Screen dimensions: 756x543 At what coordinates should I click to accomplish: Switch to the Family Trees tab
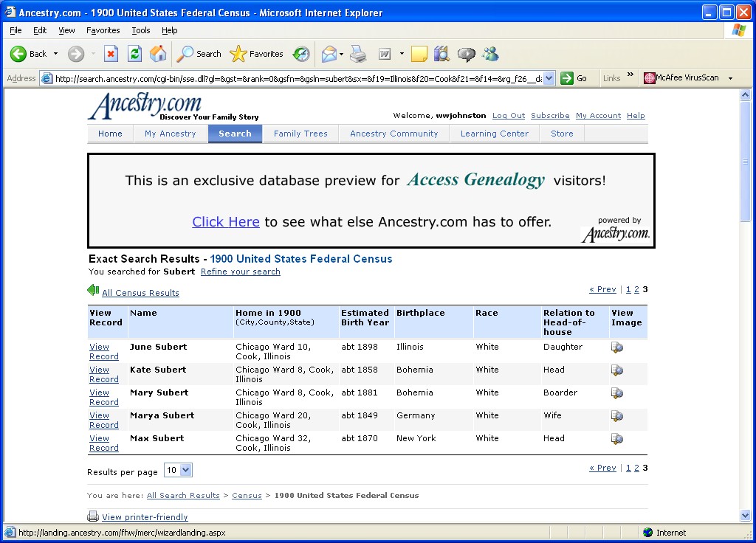coord(300,134)
